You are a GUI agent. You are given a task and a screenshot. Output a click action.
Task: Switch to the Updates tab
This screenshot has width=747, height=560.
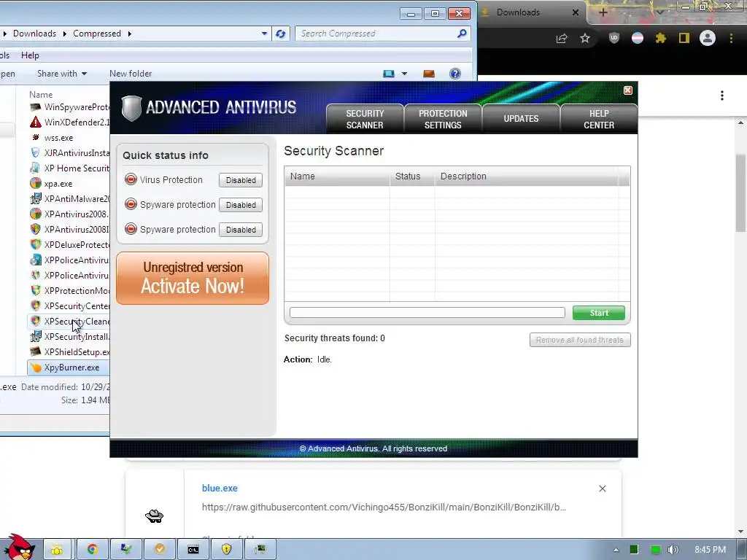521,119
